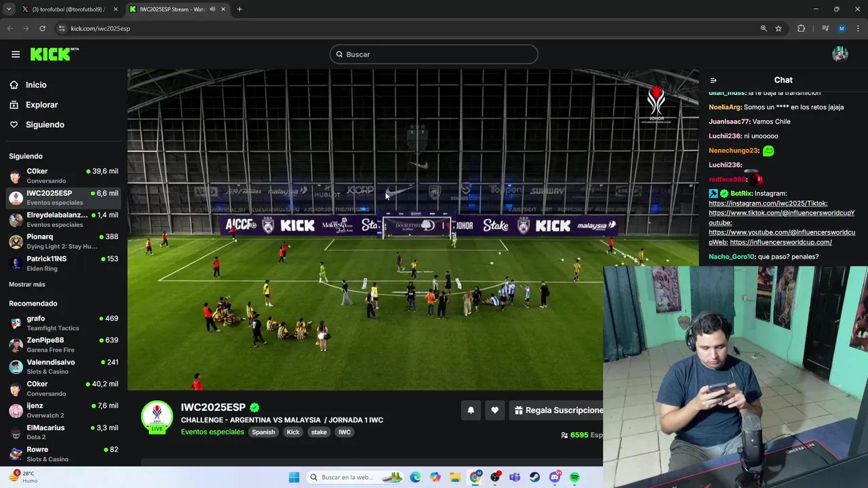Open the Chrome profile M avatar
This screenshot has width=868, height=488.
[842, 28]
